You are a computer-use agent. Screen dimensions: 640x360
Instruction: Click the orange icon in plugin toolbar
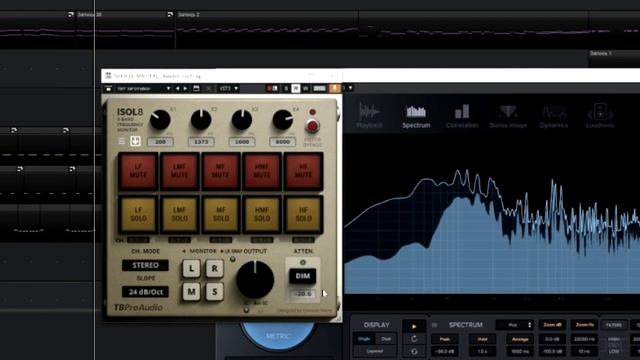(335, 89)
